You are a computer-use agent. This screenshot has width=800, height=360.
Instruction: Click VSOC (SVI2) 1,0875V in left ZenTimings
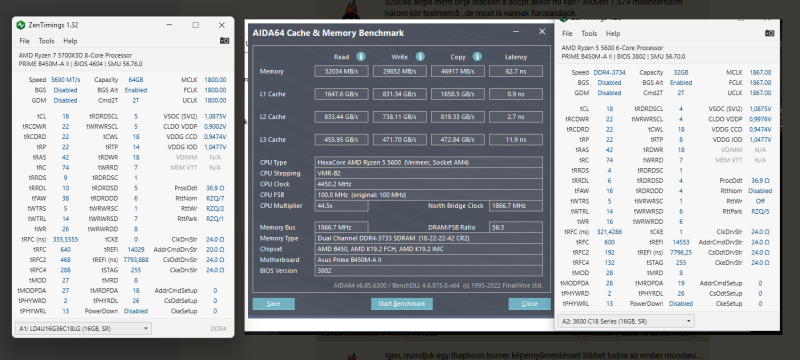pyautogui.click(x=215, y=116)
